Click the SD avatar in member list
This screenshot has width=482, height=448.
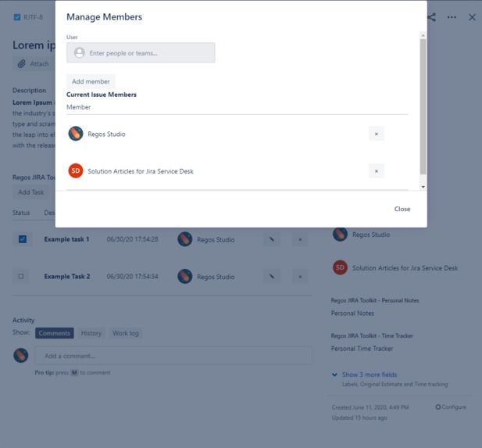(x=76, y=170)
